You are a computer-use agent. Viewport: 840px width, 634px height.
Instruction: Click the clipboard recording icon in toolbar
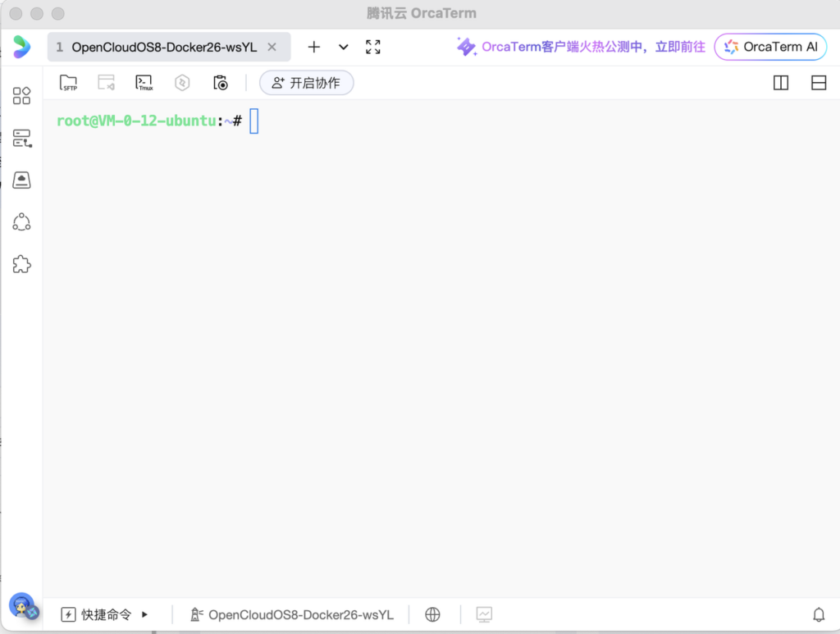tap(220, 83)
